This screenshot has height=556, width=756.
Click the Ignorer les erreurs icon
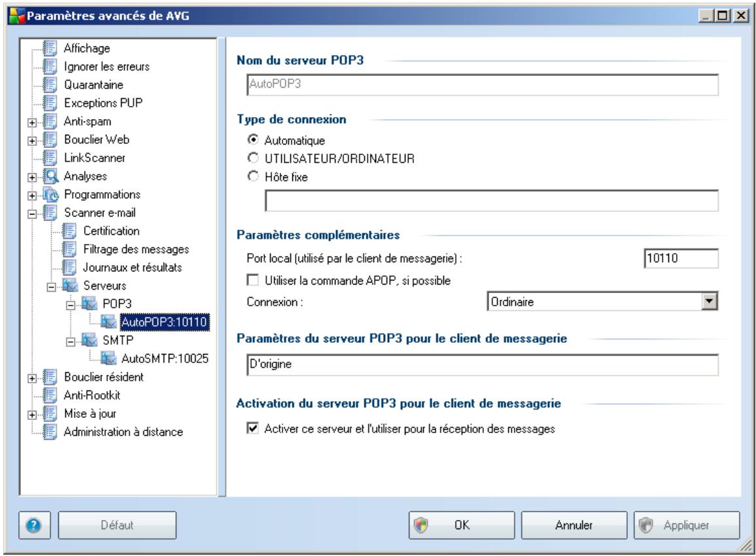50,67
